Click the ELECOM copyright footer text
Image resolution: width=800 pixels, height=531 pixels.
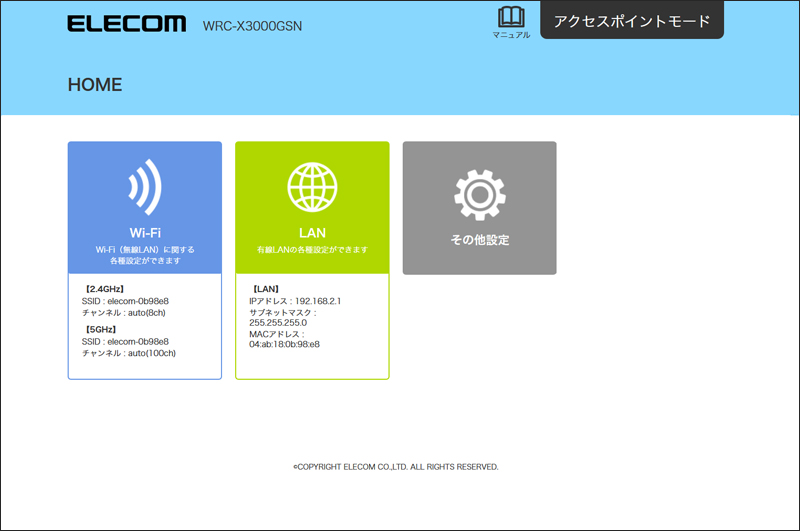[396, 467]
